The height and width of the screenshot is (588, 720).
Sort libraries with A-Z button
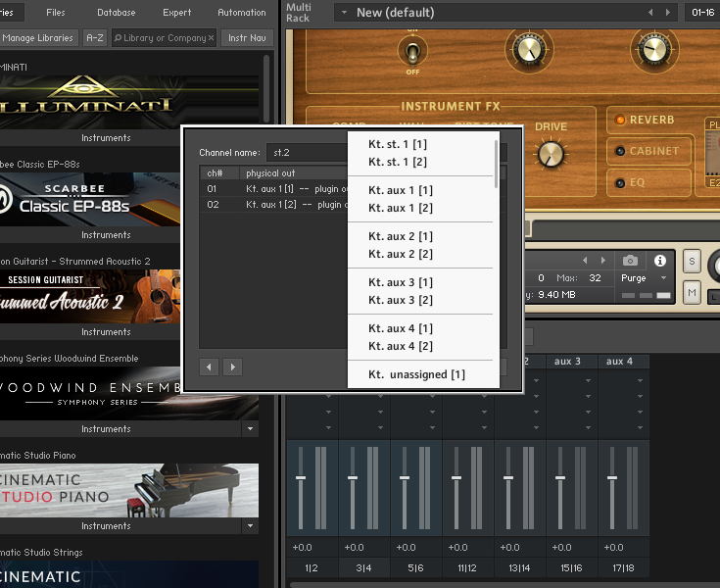pos(95,38)
